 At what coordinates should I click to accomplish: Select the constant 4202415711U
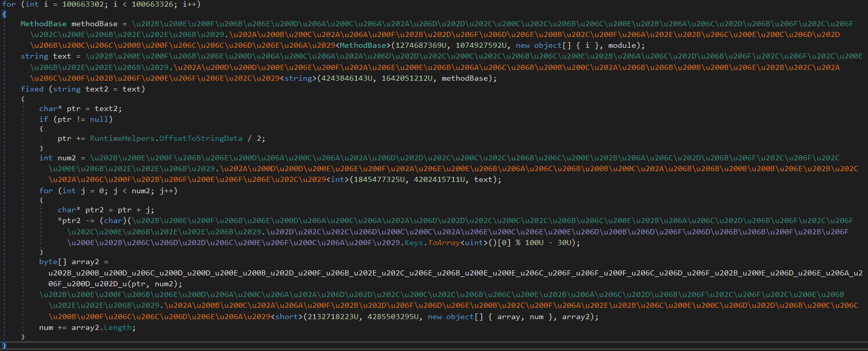(440, 179)
